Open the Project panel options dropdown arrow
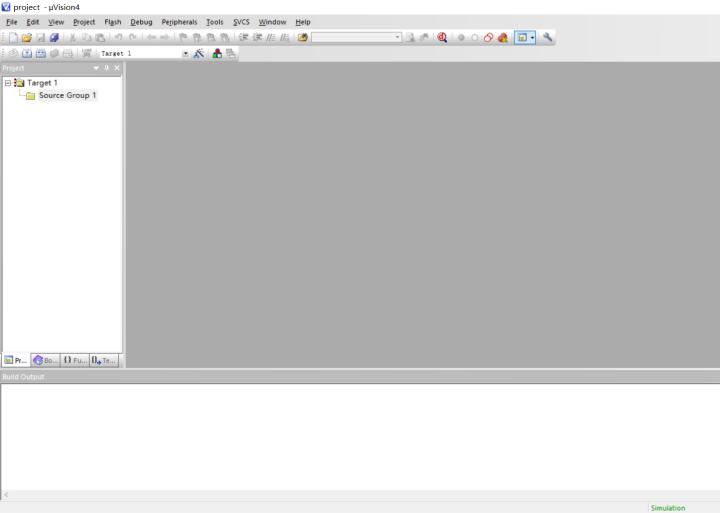720x513 pixels. click(x=96, y=68)
